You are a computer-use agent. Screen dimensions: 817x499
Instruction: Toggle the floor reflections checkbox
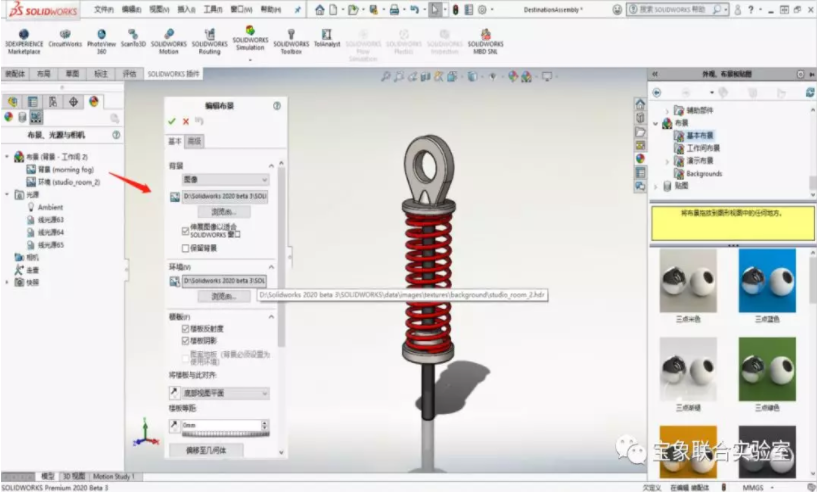click(x=185, y=329)
